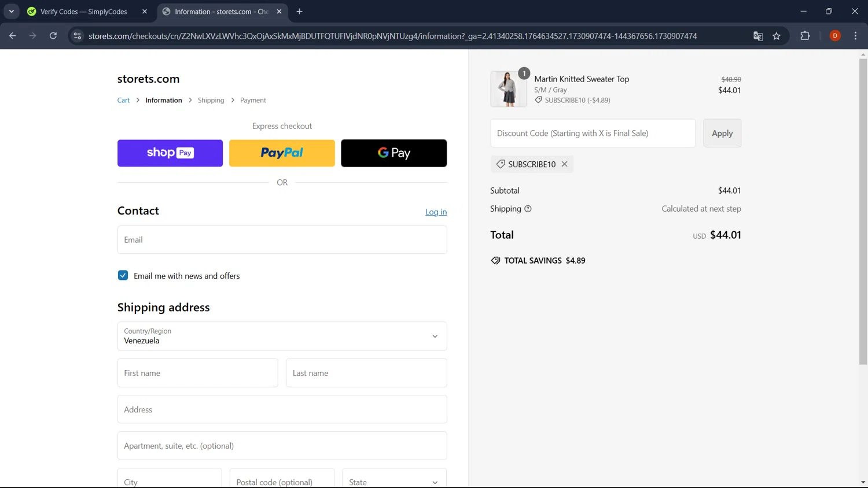This screenshot has width=868, height=488.
Task: Open the tab search dropdown arrow
Action: pos(12,12)
